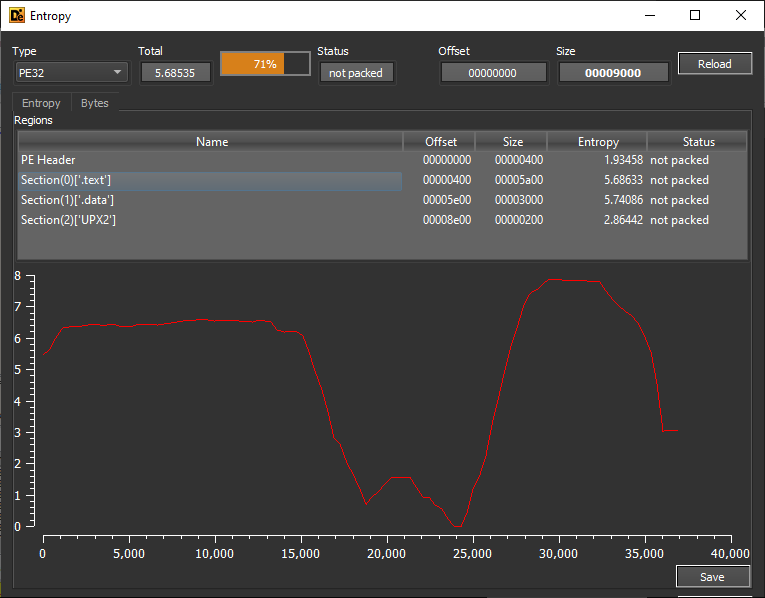Screen dimensions: 765x598
Task: Select the Section(0) '.text' row
Action: pyautogui.click(x=210, y=180)
